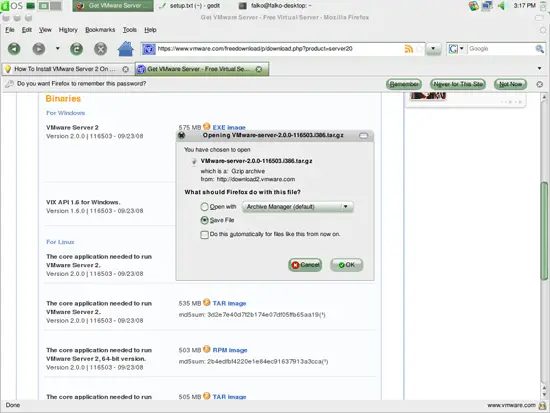Click the For Windows section heading
Screen dimensions: 550x413
(66, 113)
